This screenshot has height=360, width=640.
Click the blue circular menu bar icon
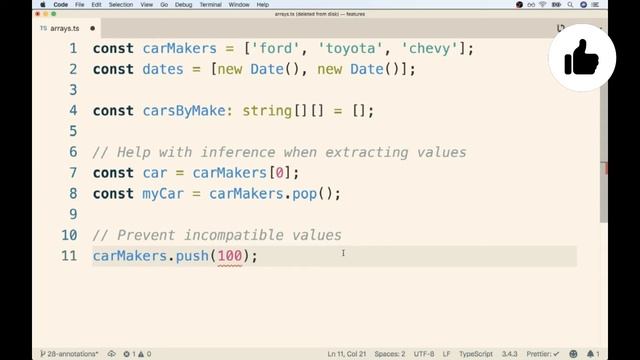583,5
